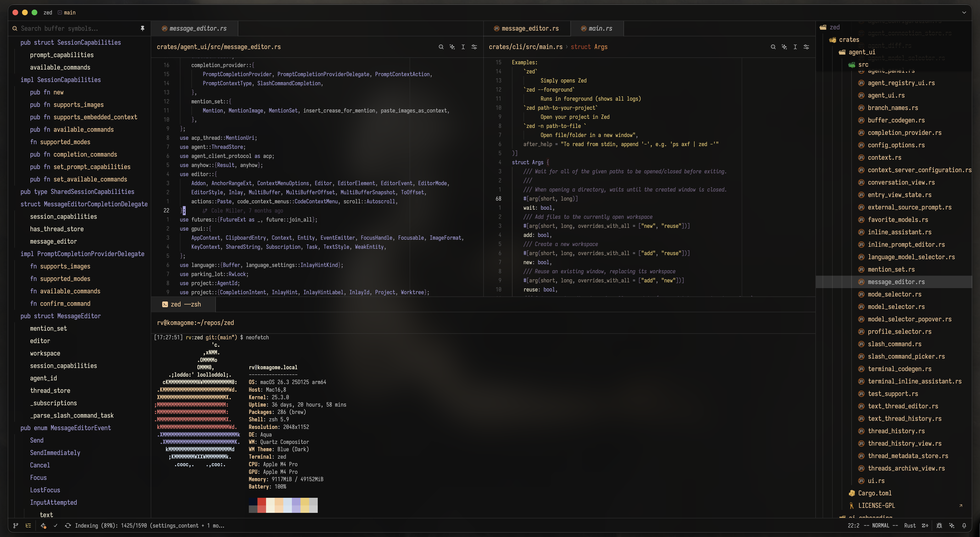The image size is (980, 537).
Task: Click the red swatch in neofetch palette
Action: 262,502
